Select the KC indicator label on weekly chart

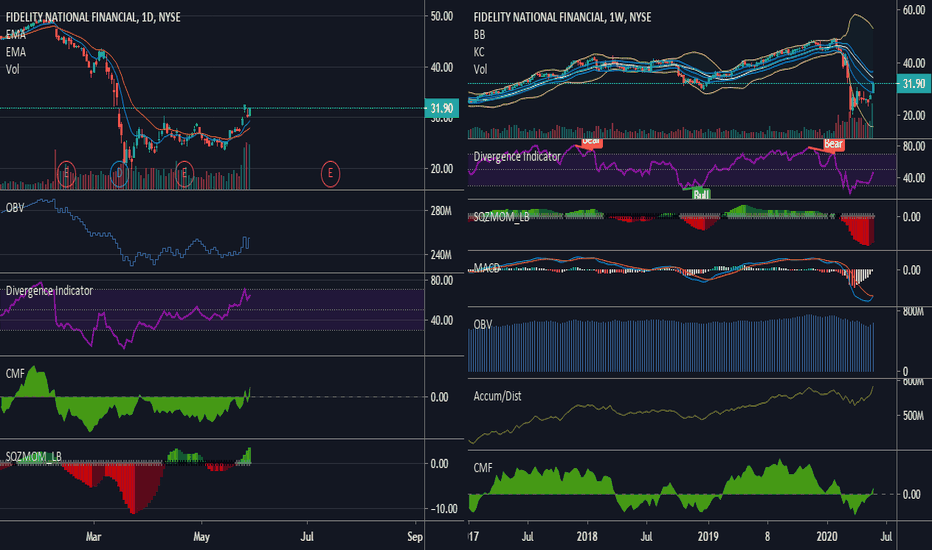coord(479,52)
